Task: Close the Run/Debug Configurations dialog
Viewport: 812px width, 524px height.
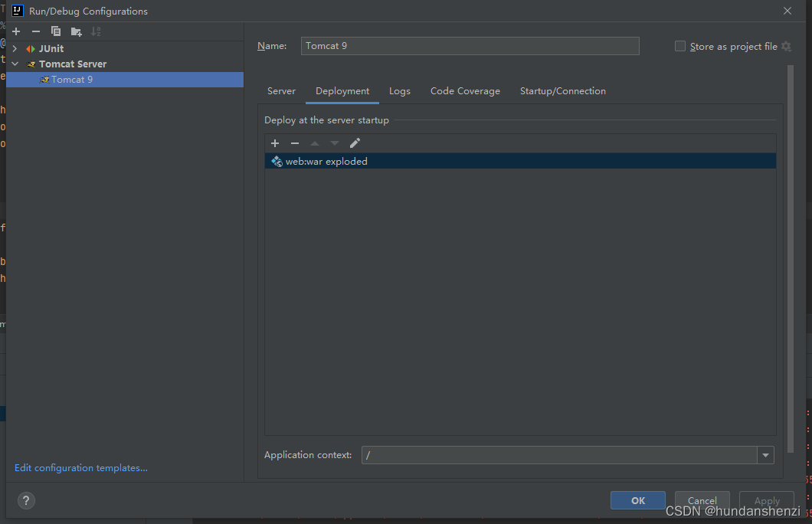Action: [x=787, y=11]
